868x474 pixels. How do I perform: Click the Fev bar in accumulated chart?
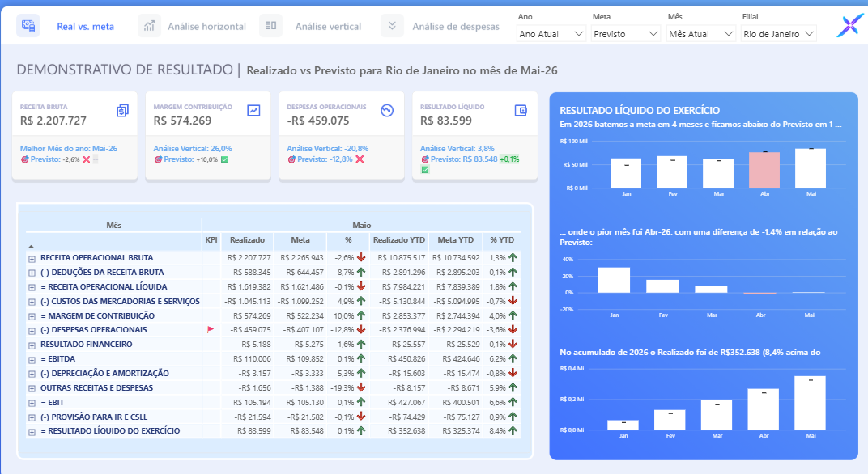point(670,420)
